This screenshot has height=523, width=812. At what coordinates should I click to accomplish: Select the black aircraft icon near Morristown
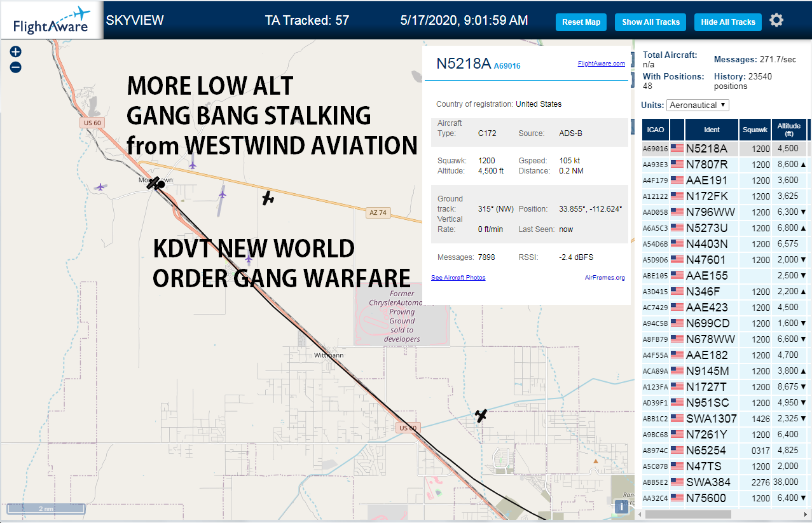tap(155, 184)
